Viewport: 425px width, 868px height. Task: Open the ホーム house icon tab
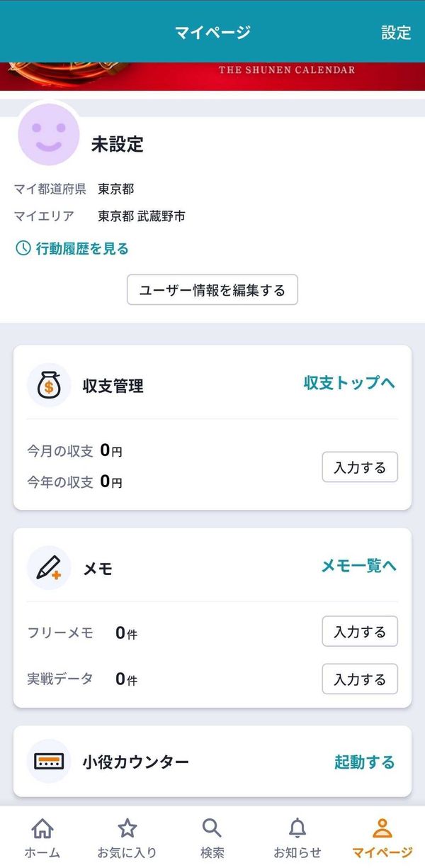click(x=42, y=838)
